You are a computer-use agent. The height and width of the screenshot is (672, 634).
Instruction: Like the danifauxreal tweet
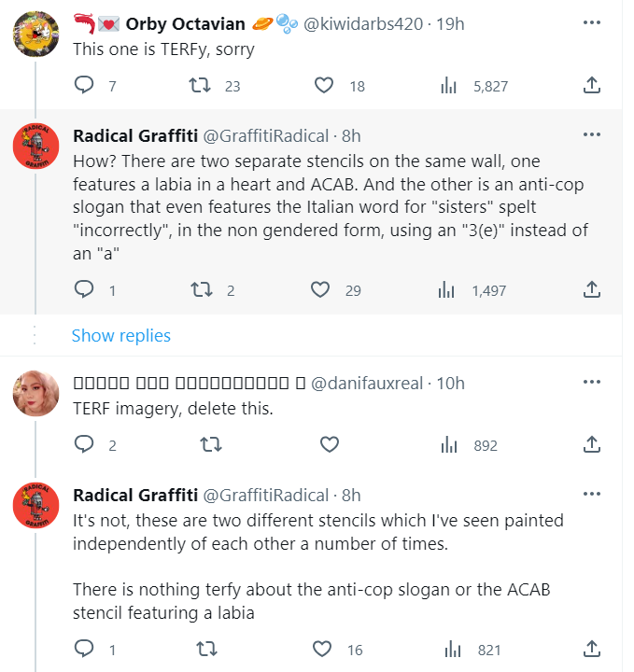pos(329,445)
